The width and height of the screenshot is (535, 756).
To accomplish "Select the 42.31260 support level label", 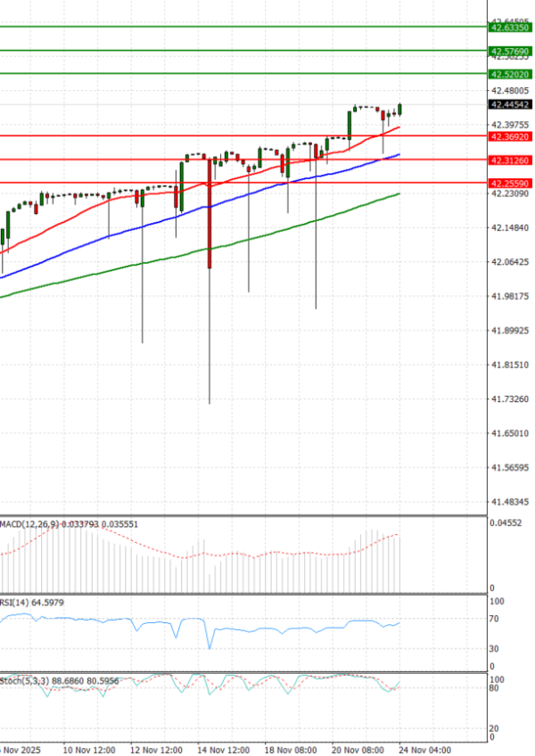I will pyautogui.click(x=510, y=160).
